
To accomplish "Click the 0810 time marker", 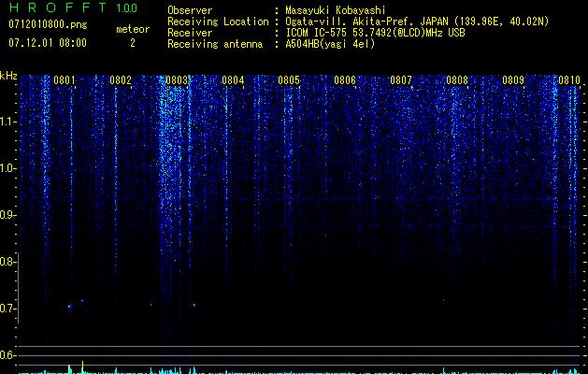I will point(569,80).
